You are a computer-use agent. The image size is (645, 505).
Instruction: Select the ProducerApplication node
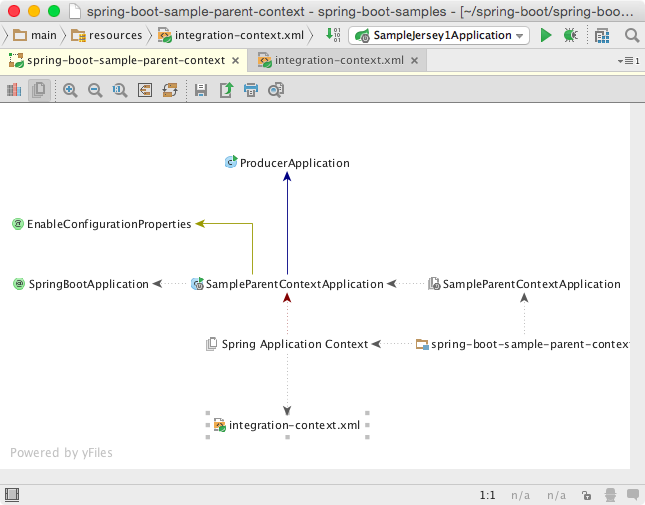click(x=287, y=163)
